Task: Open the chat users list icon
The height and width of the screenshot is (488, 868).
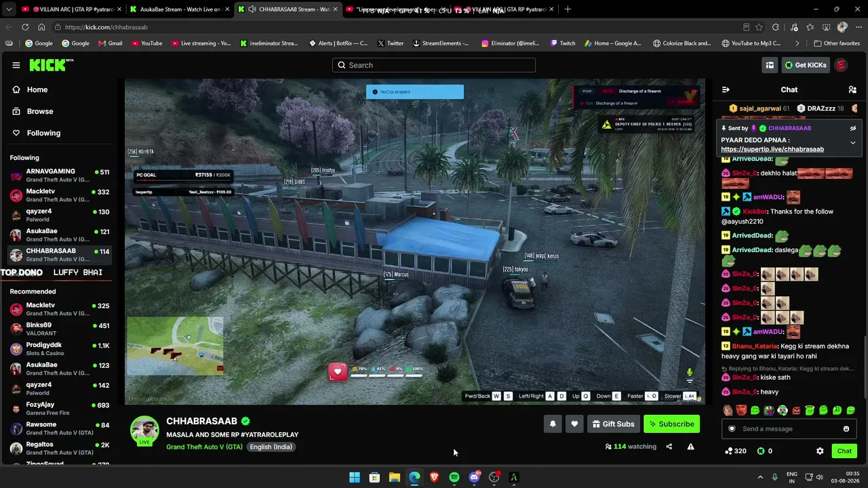Action: tap(852, 89)
